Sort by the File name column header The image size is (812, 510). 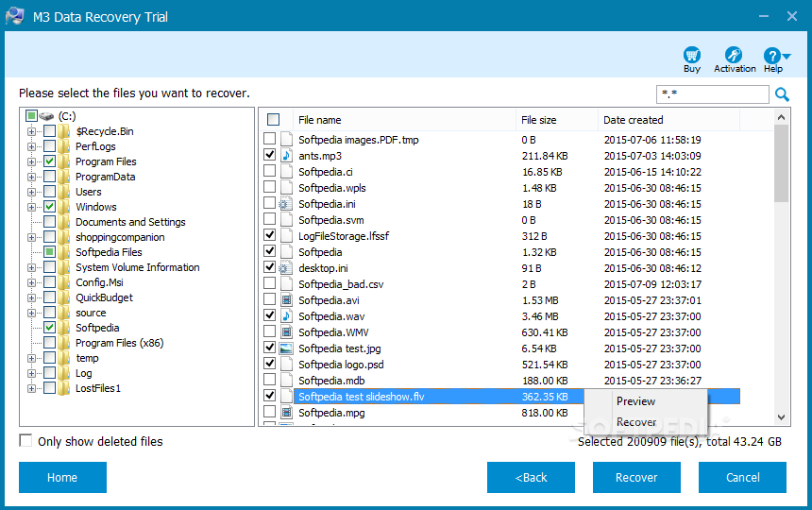tap(404, 120)
